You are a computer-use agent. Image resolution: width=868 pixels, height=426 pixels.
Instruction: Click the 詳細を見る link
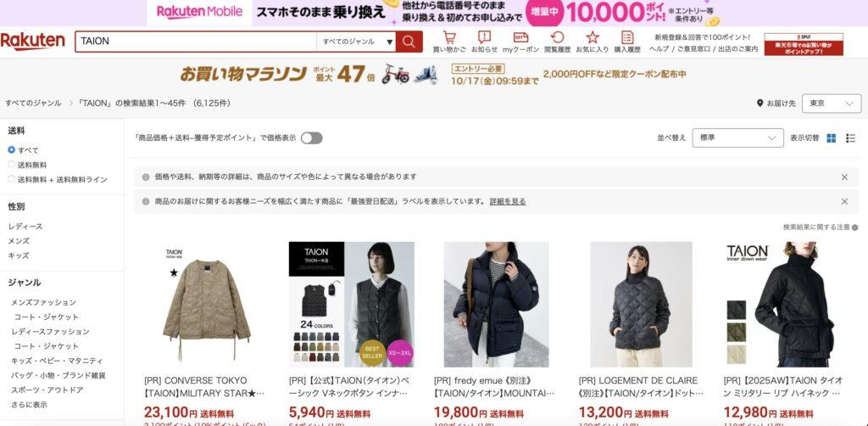(508, 202)
